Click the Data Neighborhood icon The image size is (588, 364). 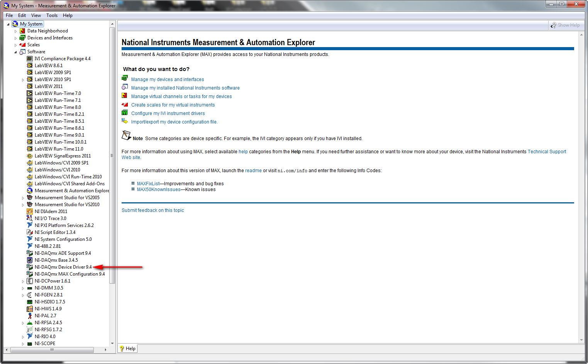click(x=22, y=31)
